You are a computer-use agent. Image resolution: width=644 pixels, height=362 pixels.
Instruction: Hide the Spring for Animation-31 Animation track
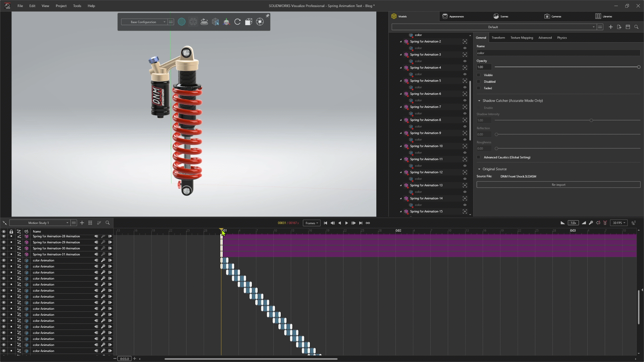pos(4,254)
